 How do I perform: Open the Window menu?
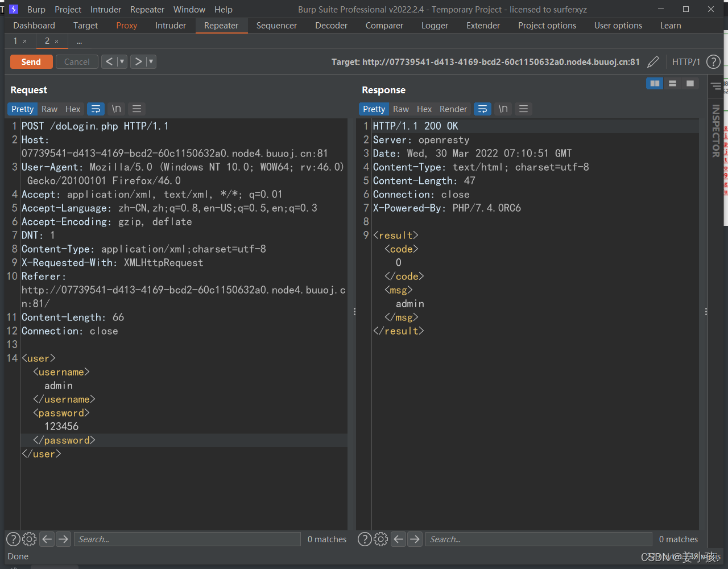click(x=189, y=10)
